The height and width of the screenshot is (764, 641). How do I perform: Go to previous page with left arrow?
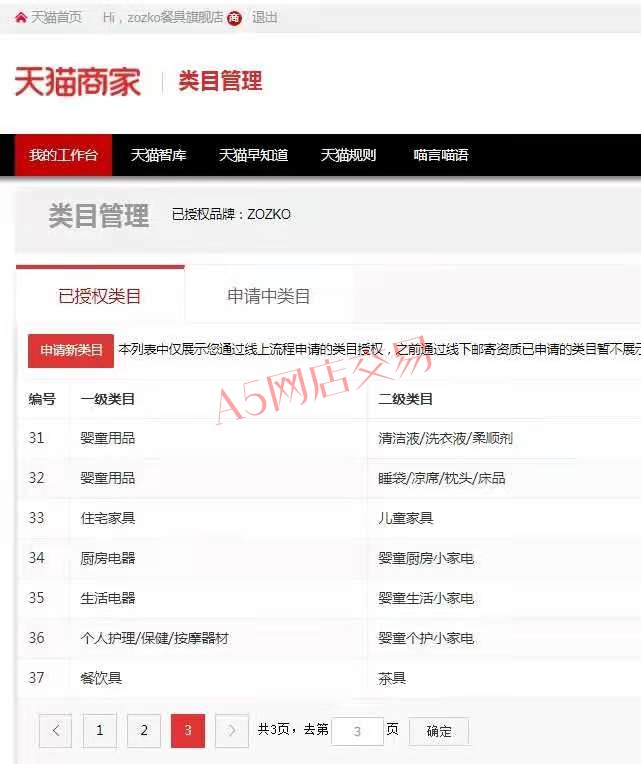[x=56, y=730]
